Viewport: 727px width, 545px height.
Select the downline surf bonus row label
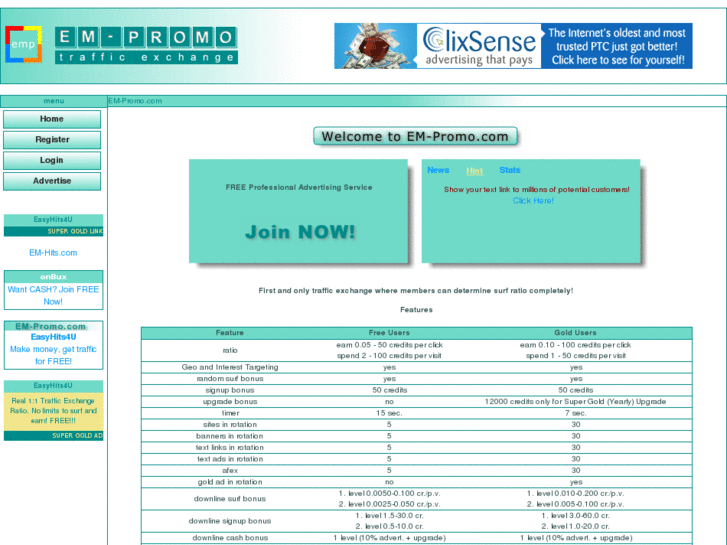(230, 499)
